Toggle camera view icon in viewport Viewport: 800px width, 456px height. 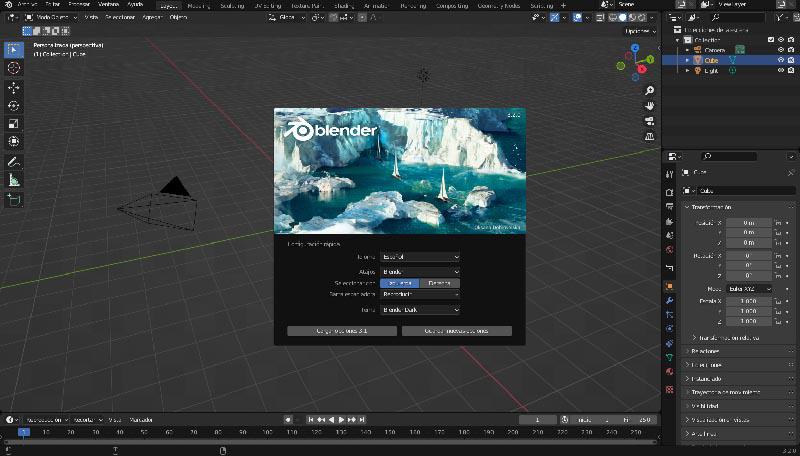pyautogui.click(x=649, y=121)
